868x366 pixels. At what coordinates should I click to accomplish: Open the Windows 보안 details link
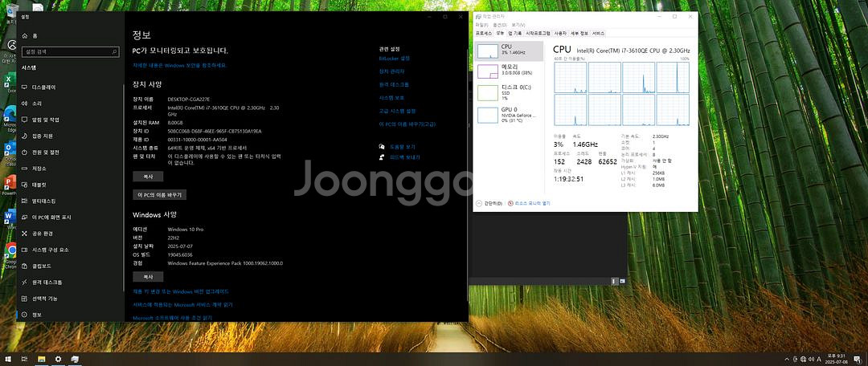(179, 65)
